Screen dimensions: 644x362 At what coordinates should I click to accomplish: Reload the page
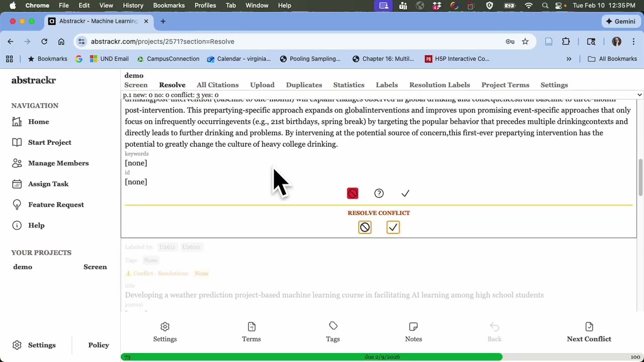click(x=44, y=42)
